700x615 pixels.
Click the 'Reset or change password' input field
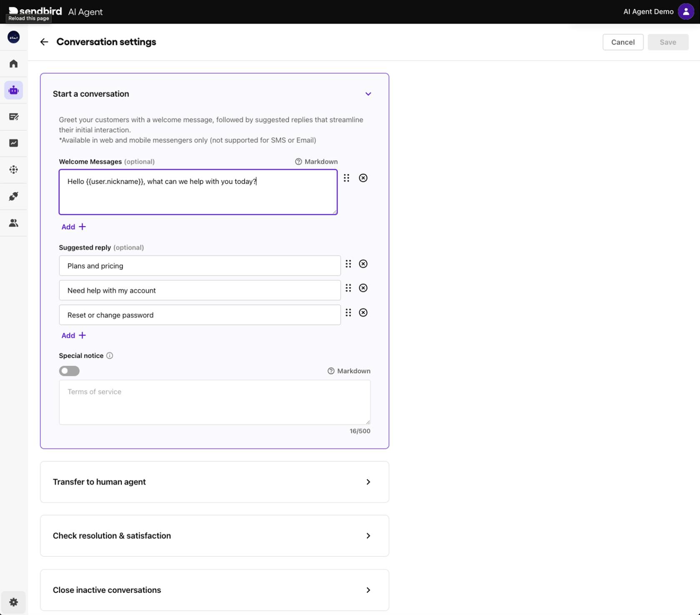(200, 315)
